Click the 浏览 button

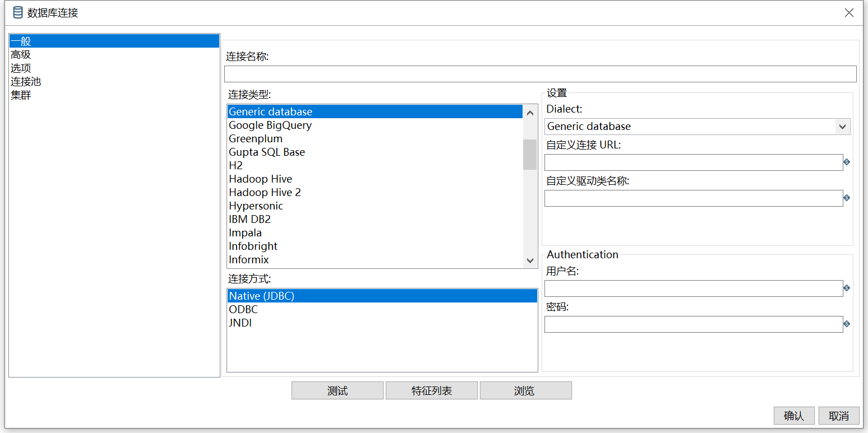(526, 391)
